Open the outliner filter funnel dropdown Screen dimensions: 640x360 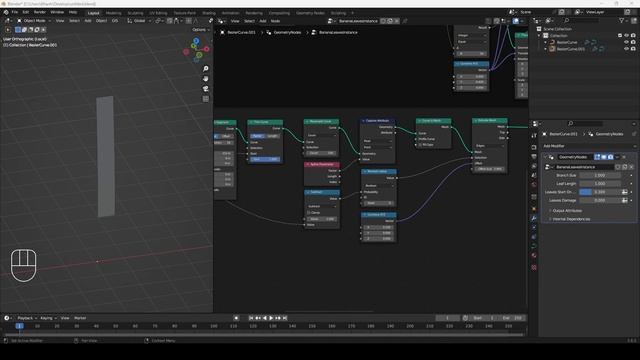tap(623, 20)
